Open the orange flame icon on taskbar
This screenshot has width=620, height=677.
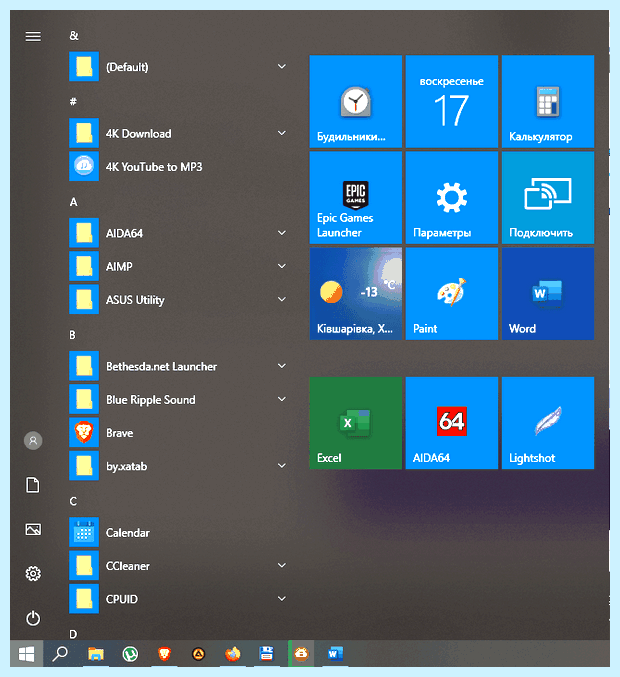point(232,654)
